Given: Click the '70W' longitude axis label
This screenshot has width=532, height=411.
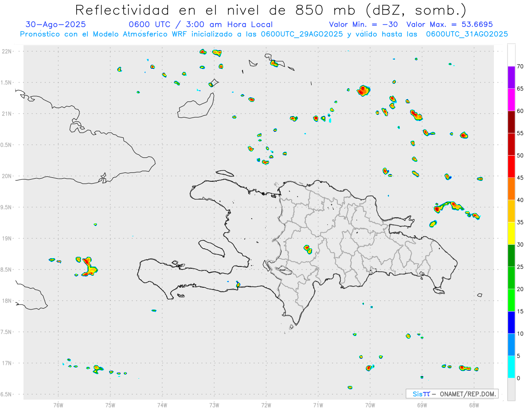Looking at the screenshot, I should tap(370, 405).
